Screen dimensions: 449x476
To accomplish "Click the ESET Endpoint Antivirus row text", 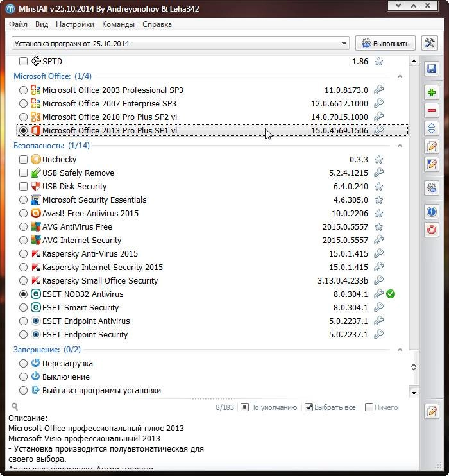I will point(86,321).
